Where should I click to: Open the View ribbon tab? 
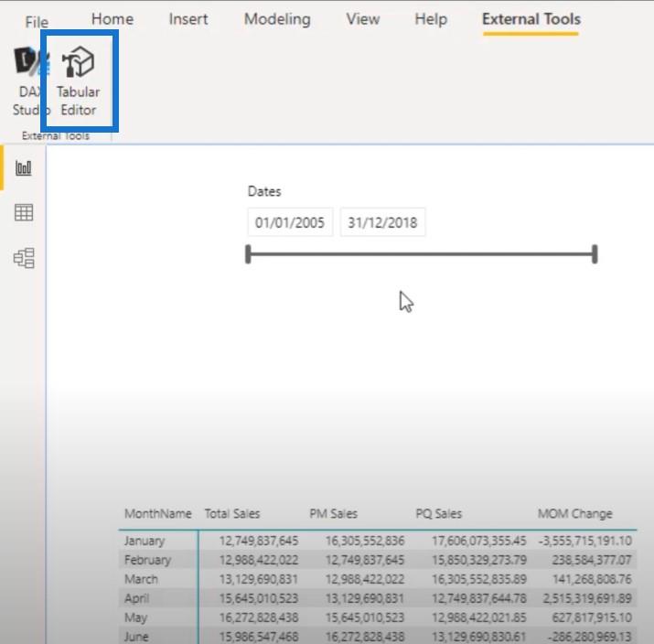[x=361, y=19]
